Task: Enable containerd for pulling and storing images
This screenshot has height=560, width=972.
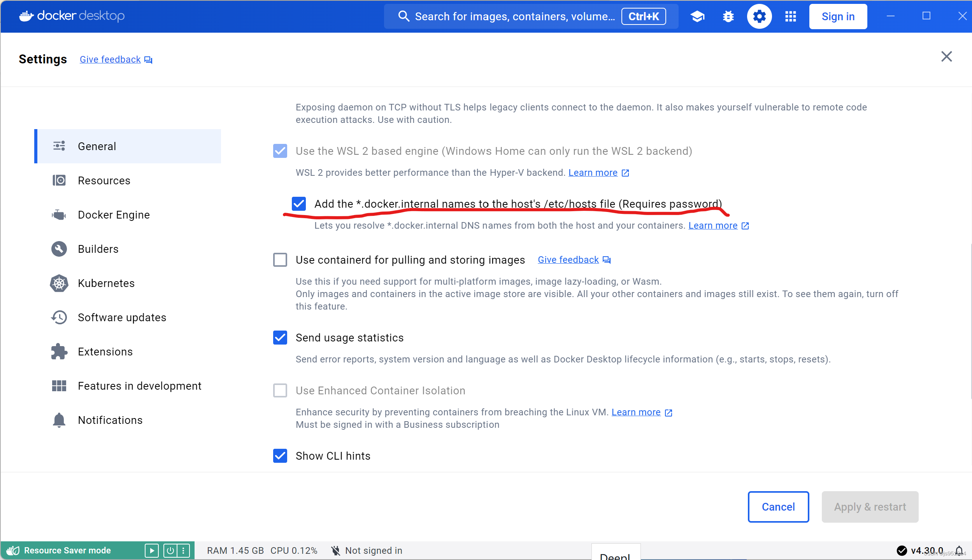Action: (x=280, y=260)
